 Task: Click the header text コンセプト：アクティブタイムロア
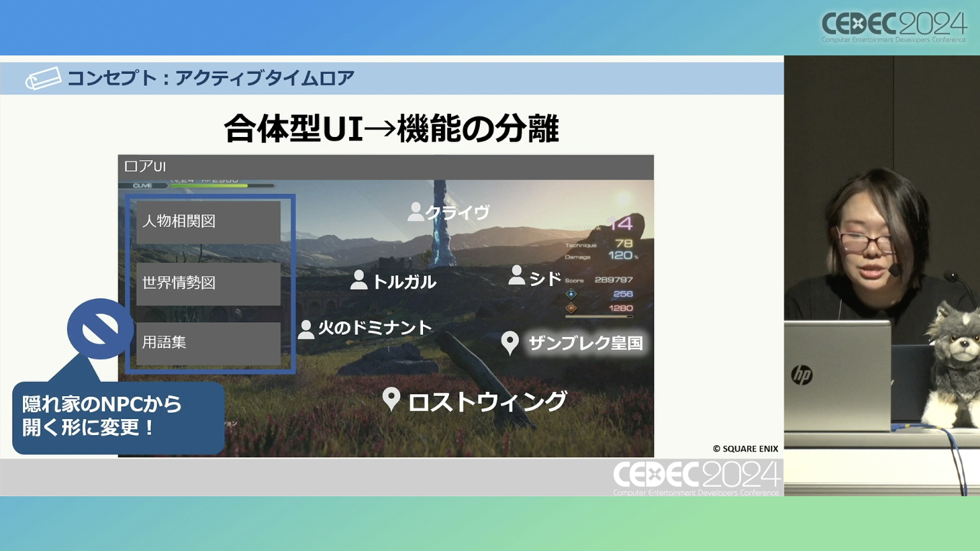pos(211,78)
